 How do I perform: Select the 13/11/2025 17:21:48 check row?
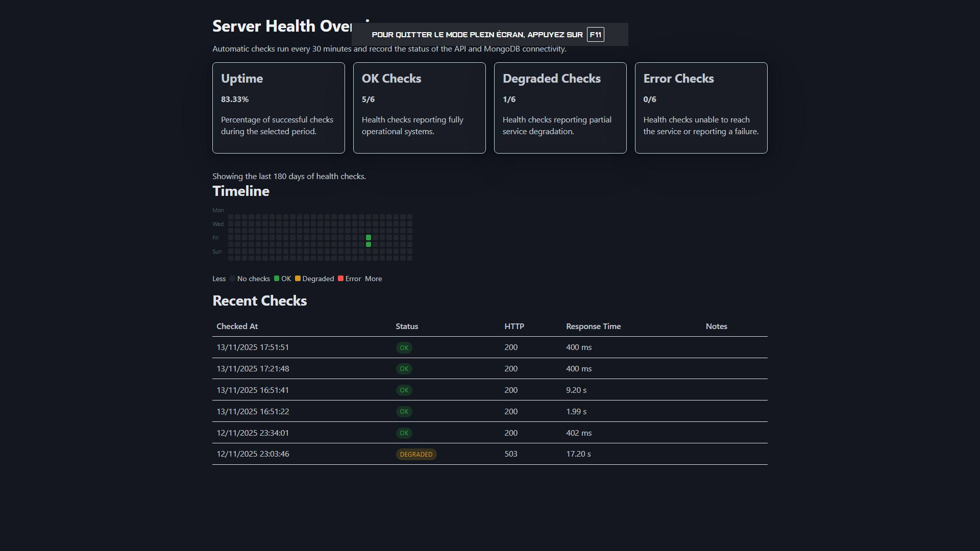tap(489, 368)
